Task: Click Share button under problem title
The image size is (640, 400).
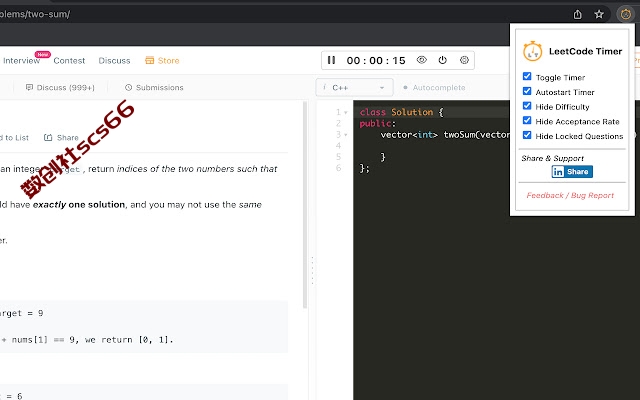Action: (61, 138)
